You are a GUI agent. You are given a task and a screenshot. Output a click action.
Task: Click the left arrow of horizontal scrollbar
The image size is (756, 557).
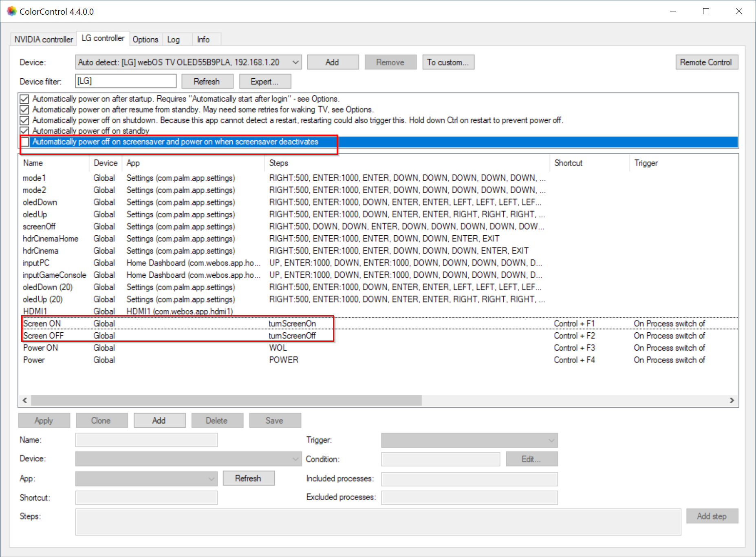click(x=25, y=400)
